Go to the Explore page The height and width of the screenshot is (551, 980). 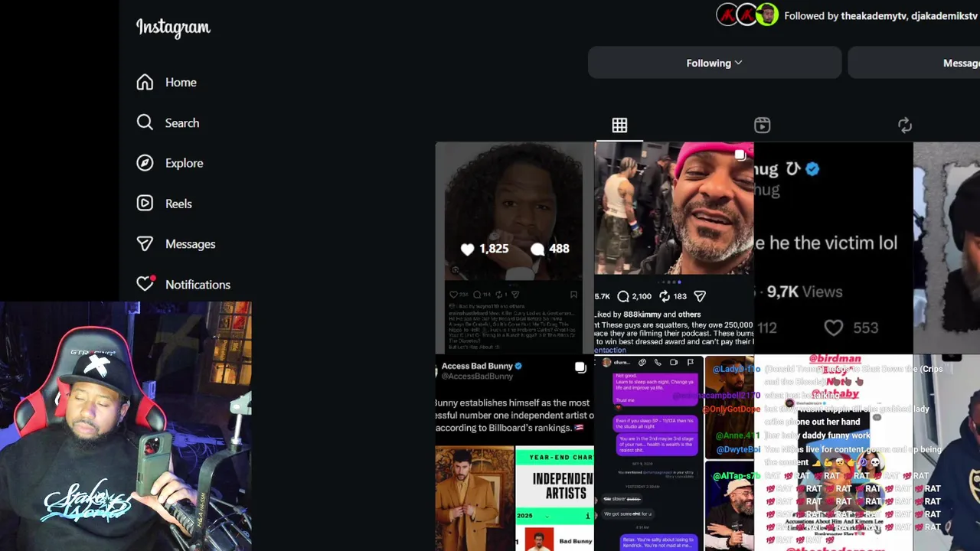coord(185,163)
